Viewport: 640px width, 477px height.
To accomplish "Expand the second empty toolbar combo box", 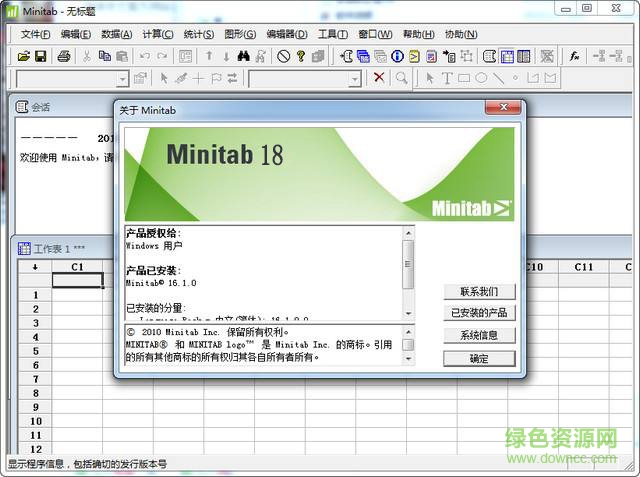I will pos(355,79).
